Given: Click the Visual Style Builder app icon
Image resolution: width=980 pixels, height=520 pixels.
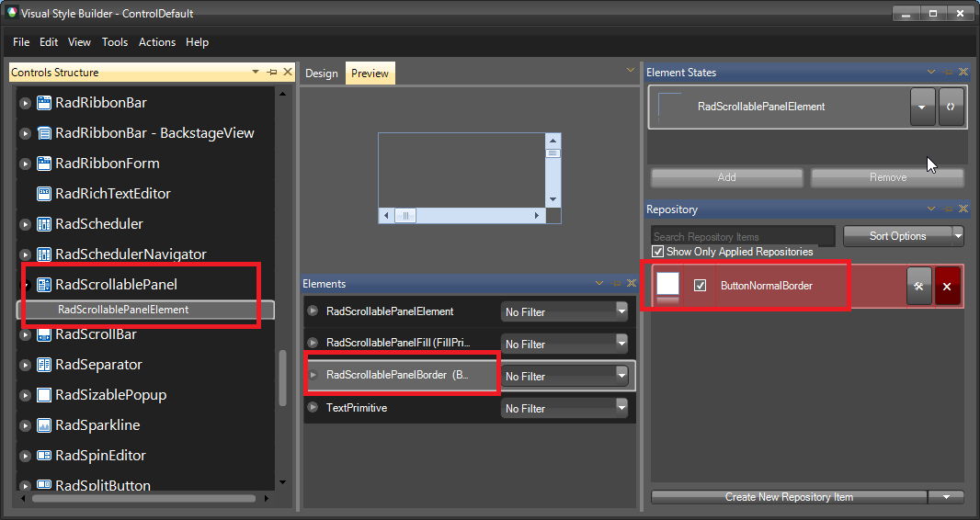Looking at the screenshot, I should click(11, 13).
